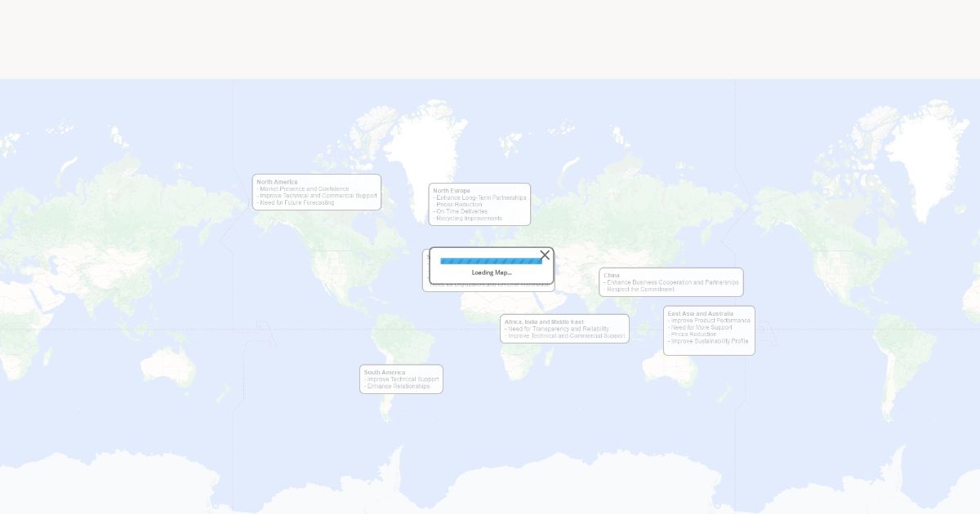
Task: Click the blue striped loading progress bar
Action: pyautogui.click(x=491, y=261)
